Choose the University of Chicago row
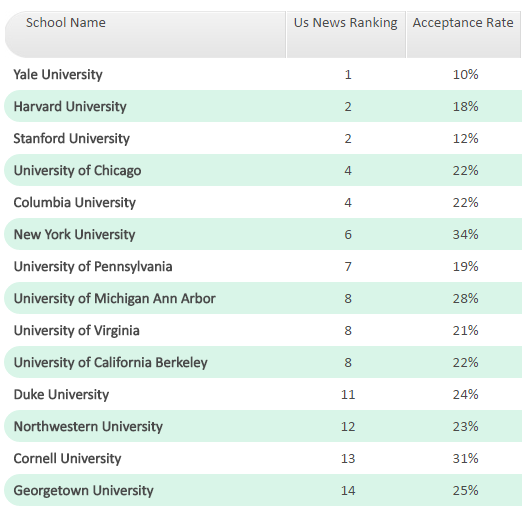Image resolution: width=522 pixels, height=512 pixels. coord(263,170)
